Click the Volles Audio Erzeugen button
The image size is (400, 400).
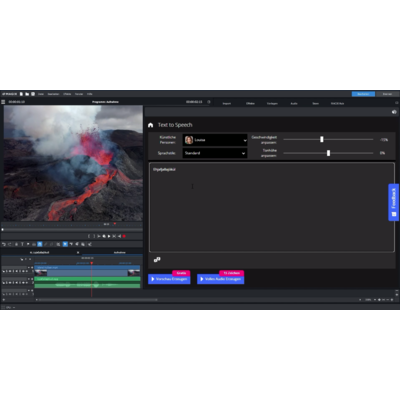[x=220, y=279]
